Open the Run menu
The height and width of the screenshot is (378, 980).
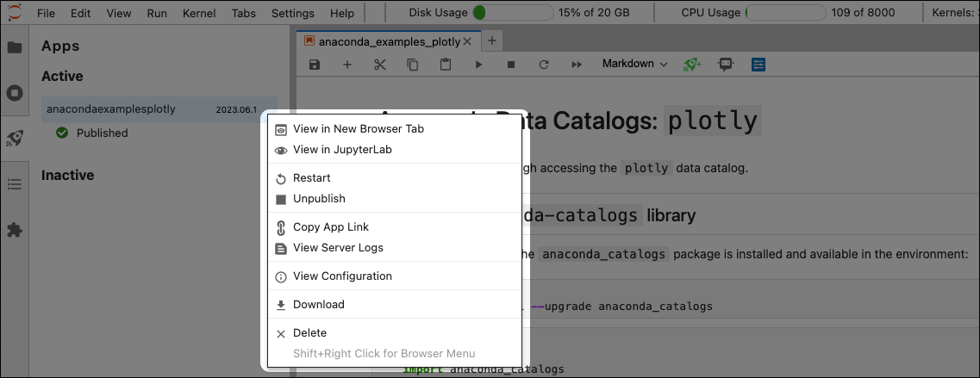click(157, 13)
